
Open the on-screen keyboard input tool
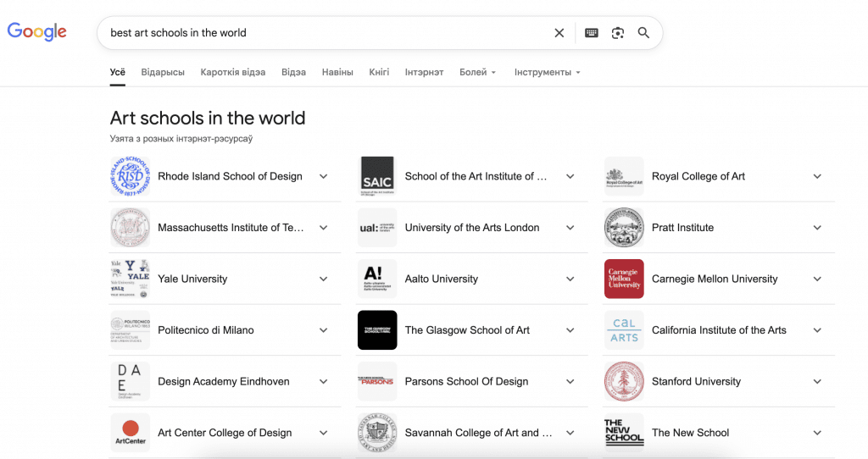(592, 33)
